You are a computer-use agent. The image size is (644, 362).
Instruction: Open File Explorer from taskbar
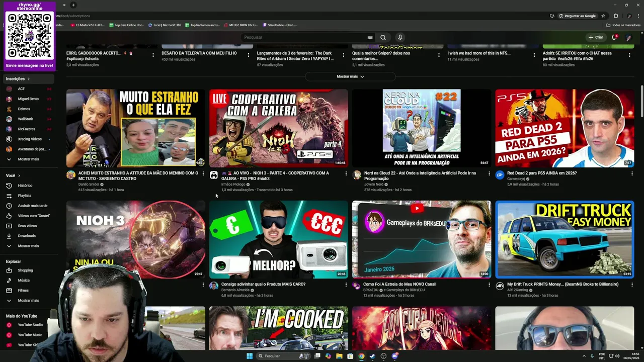point(339,356)
